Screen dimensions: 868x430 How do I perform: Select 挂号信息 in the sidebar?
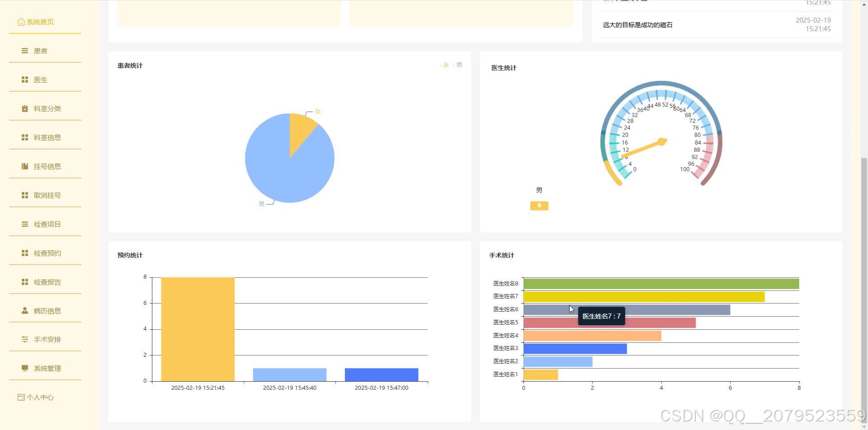click(x=45, y=167)
